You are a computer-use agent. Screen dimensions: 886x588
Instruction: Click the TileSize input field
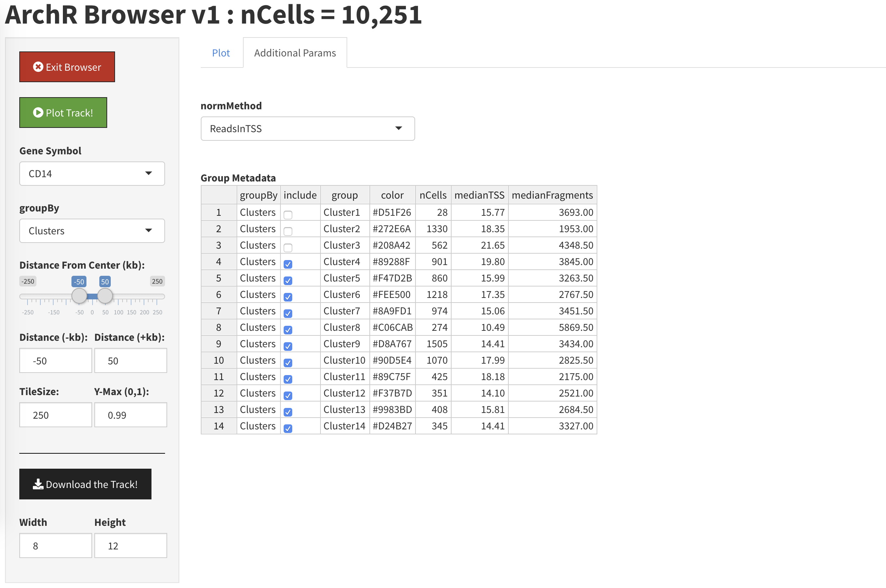(55, 415)
